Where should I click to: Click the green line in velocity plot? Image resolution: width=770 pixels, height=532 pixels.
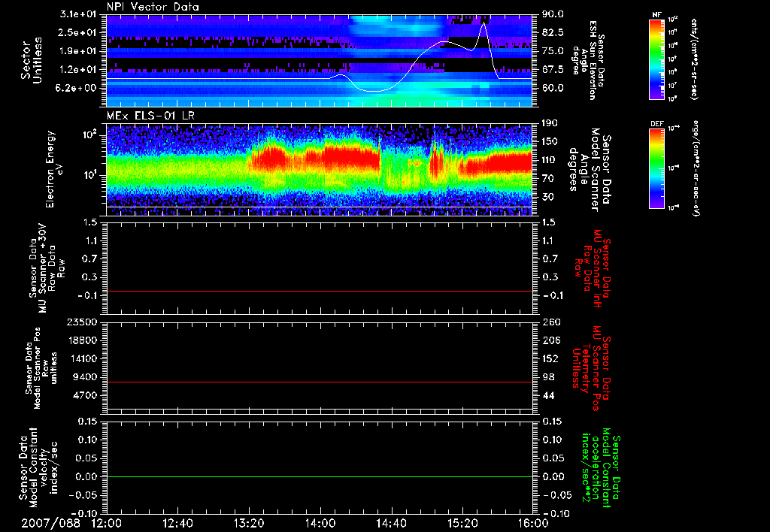coord(320,477)
